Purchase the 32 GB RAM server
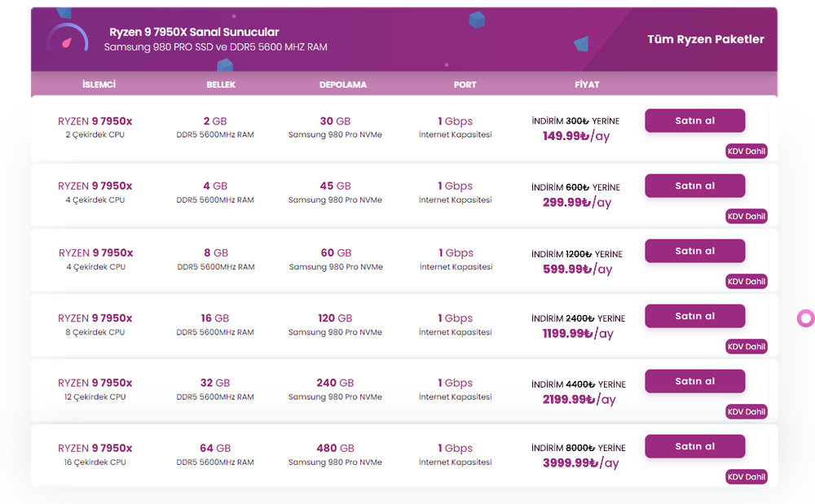The width and height of the screenshot is (815, 504). (694, 381)
